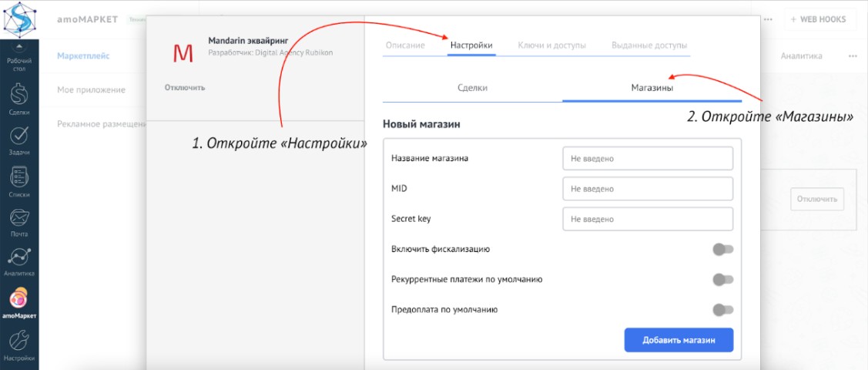Click the Добавить магазин button
This screenshot has height=370, width=868.
(x=679, y=340)
